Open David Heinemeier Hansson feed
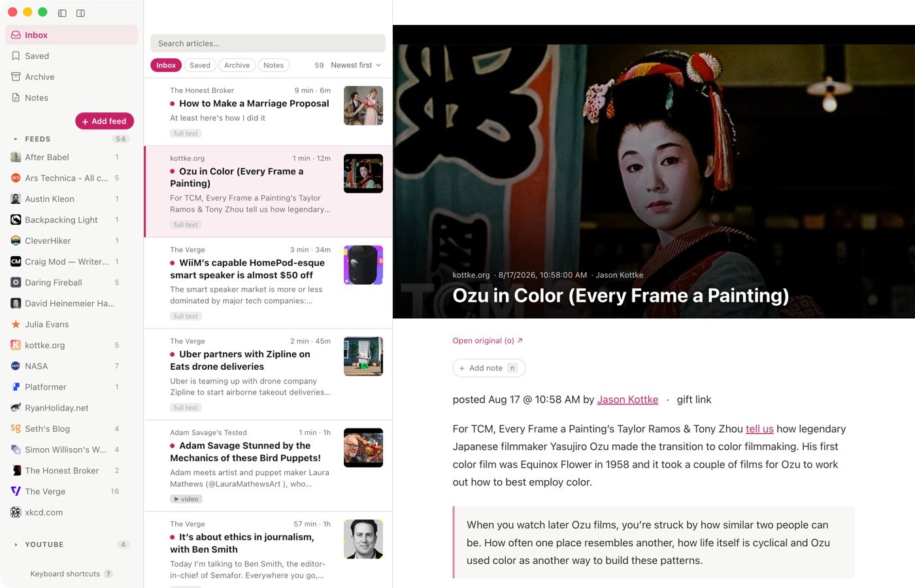 pos(72,304)
